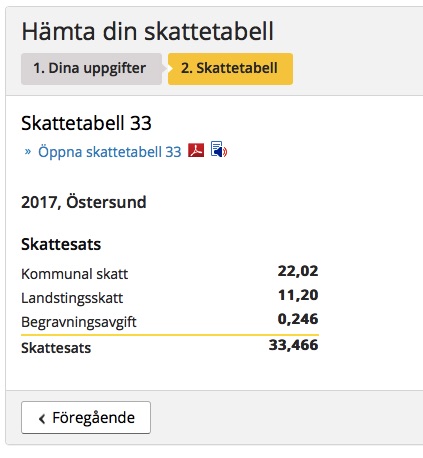Click the Skattetabell 33 heading
The width and height of the screenshot is (423, 458).
pos(86,123)
